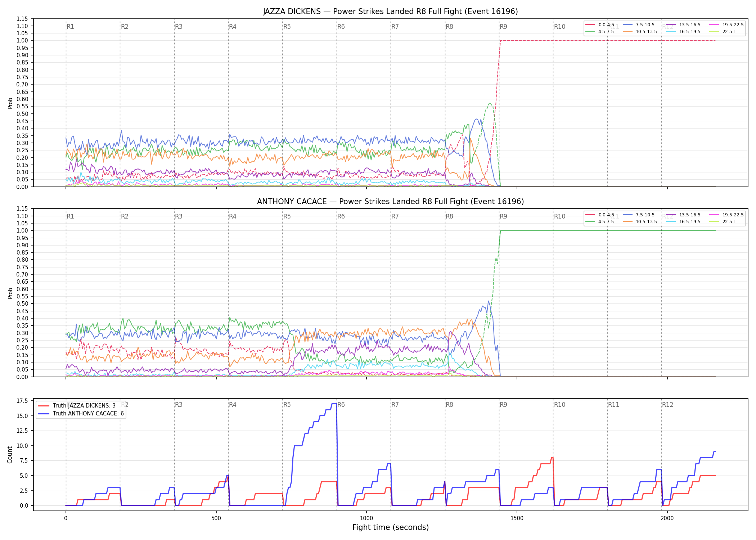Click the R11 round marker in Count chart
756x540 pixels.
614,405
